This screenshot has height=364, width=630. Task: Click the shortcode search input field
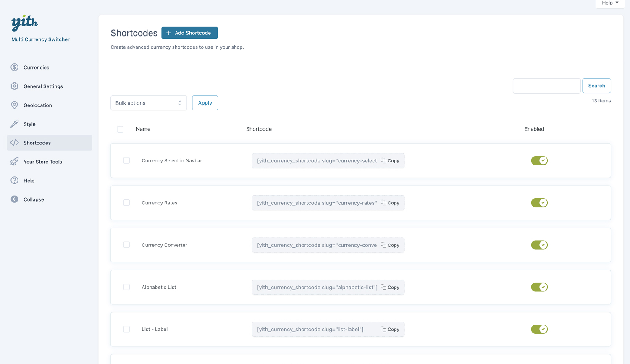point(546,86)
